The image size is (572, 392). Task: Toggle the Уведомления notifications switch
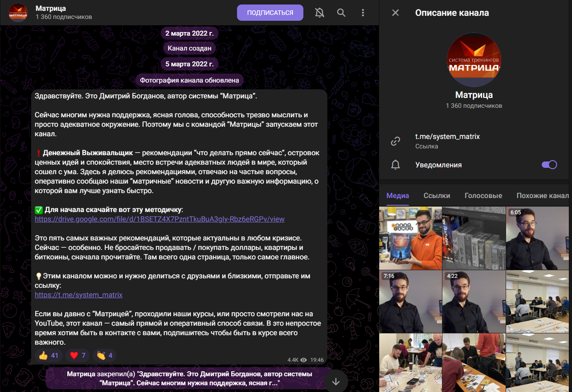[x=549, y=165]
